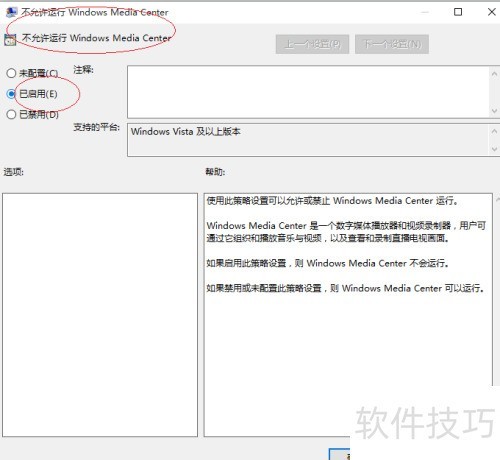Screen dimensions: 500x460
Task: Click the help line '如果启用此策略设置'
Action: pos(246,263)
